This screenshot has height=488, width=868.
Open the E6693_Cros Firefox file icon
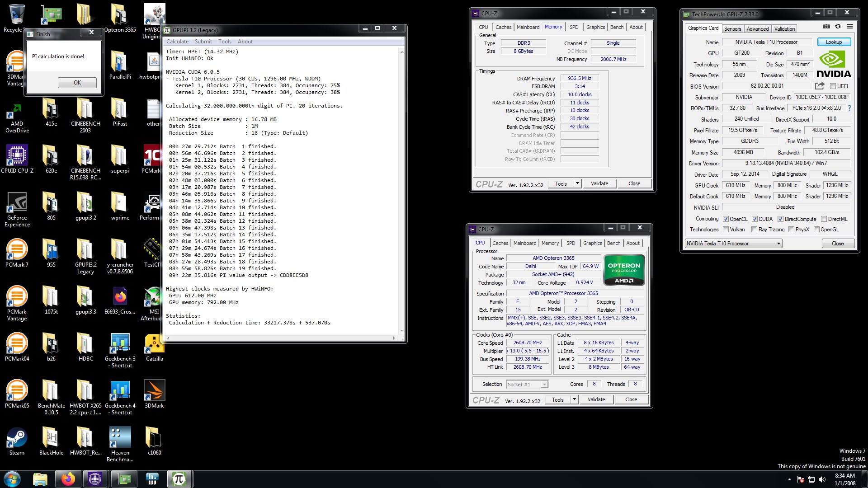pos(120,300)
